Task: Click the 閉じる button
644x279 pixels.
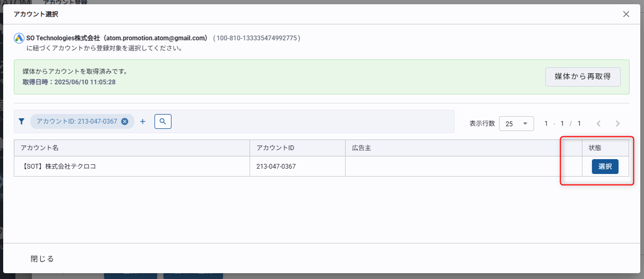Action: tap(42, 259)
